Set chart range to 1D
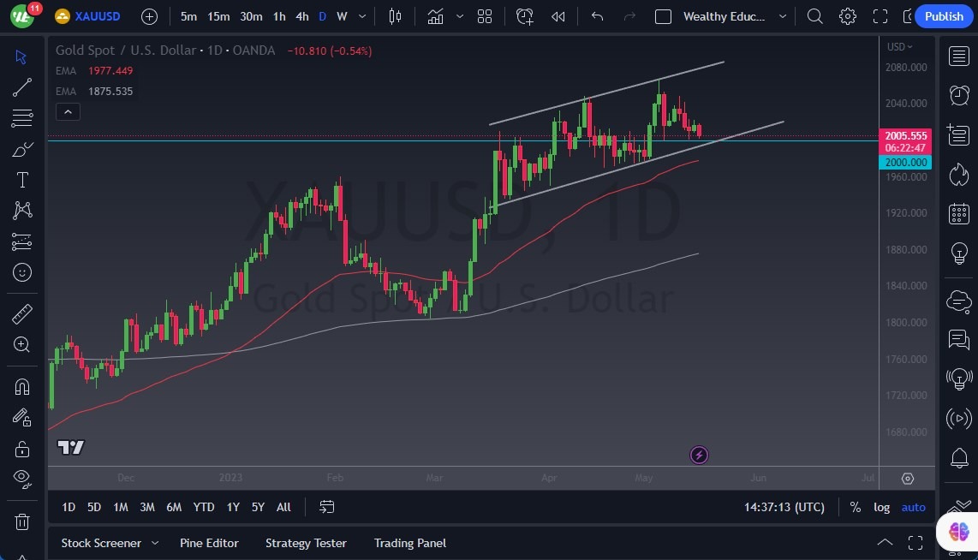 click(69, 507)
